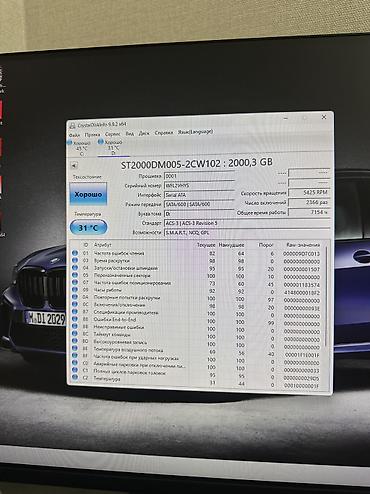Click the Режим передачи SATA/600 field
Image resolution: width=370 pixels, height=494 pixels.
pos(199,204)
